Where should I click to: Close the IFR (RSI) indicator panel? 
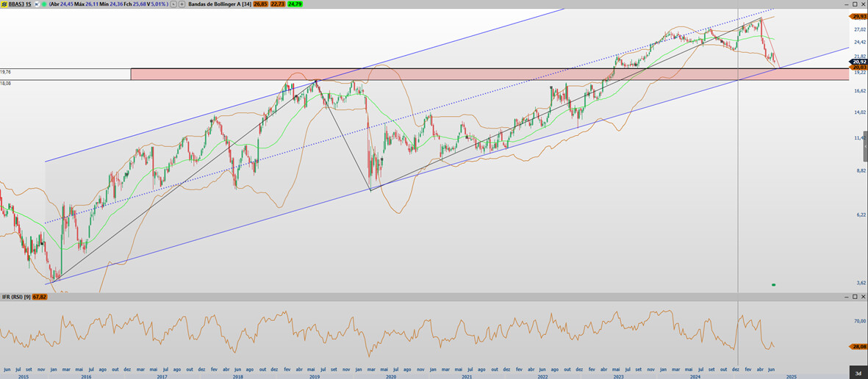(863, 297)
